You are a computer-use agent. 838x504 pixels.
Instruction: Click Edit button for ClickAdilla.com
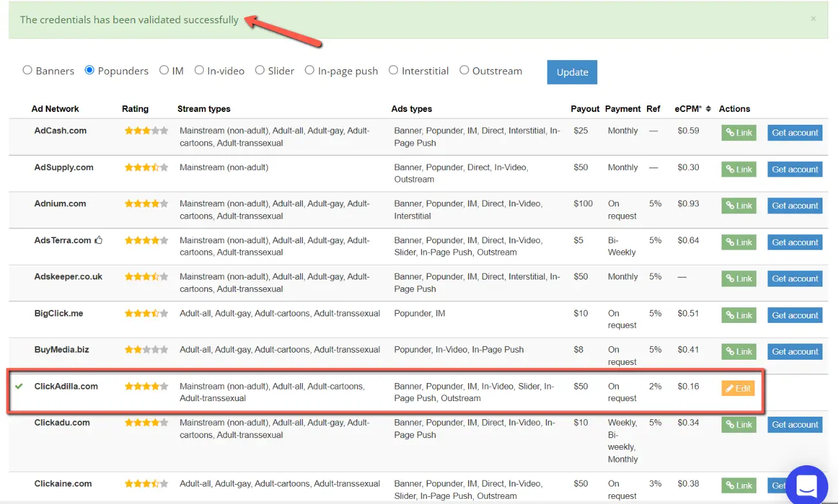(x=738, y=389)
